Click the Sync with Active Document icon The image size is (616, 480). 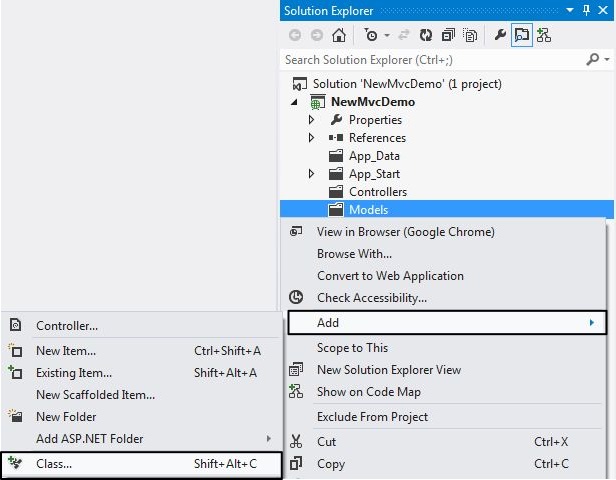pyautogui.click(x=403, y=35)
